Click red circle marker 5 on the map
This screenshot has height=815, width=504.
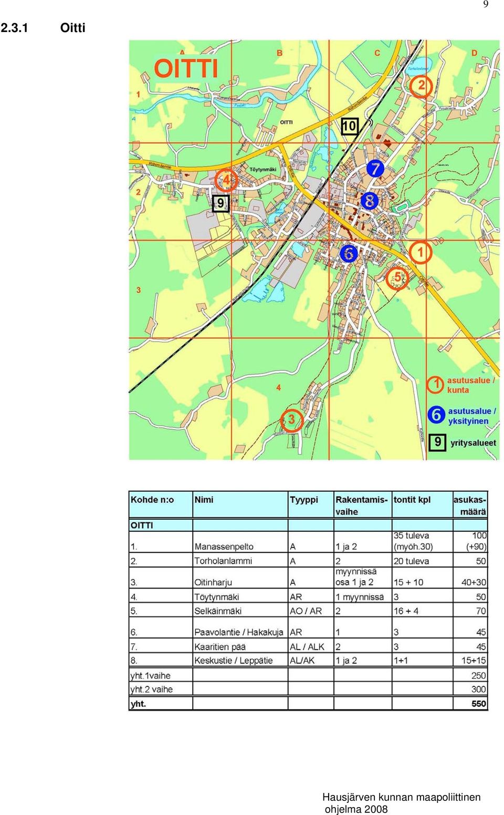tap(397, 278)
